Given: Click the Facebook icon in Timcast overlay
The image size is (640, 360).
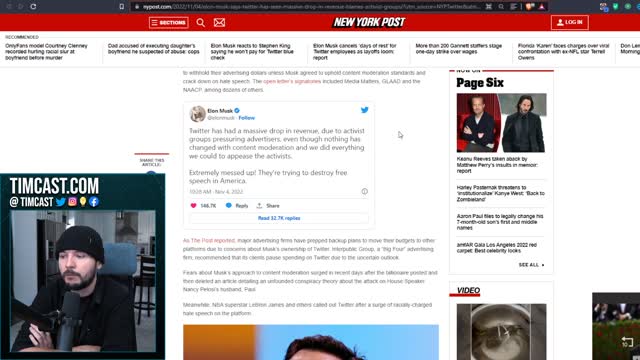Looking at the screenshot, I should tap(94, 202).
